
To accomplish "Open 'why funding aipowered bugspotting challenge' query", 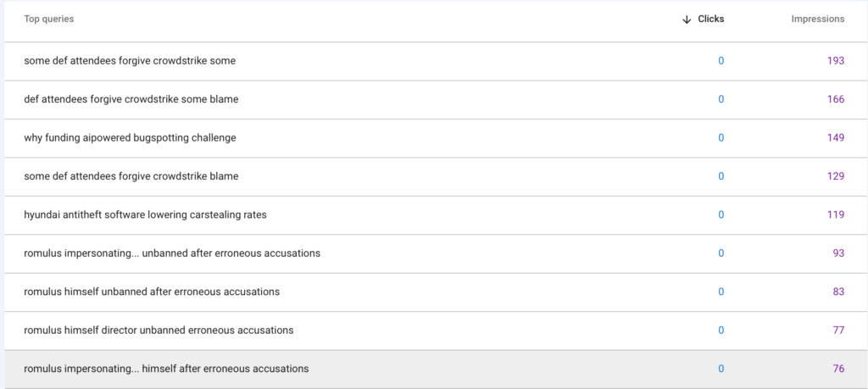I will (130, 138).
